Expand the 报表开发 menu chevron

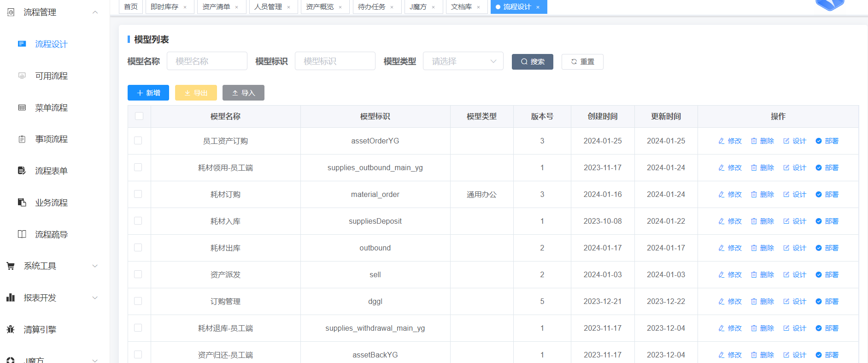[x=95, y=298]
